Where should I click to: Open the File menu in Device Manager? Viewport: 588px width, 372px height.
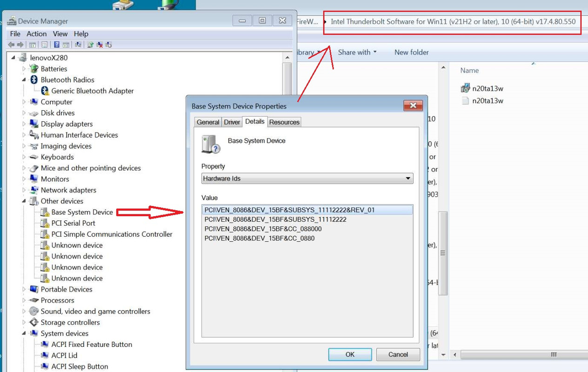15,34
